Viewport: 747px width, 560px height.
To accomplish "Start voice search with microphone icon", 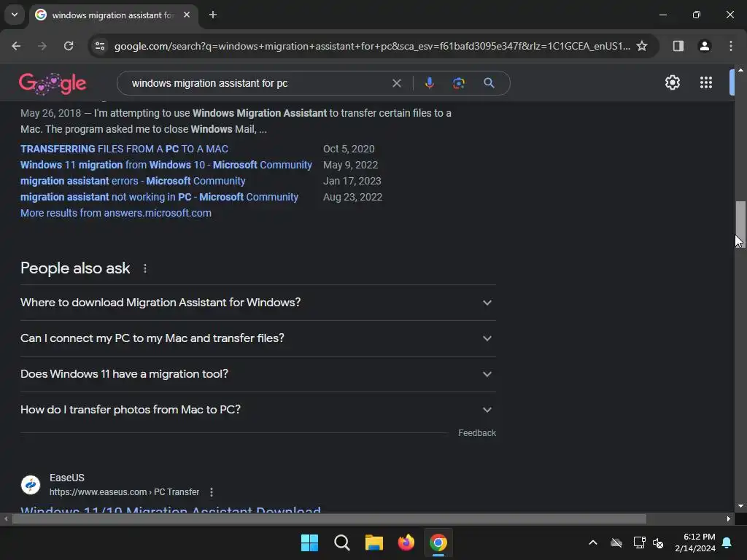I will coord(429,83).
